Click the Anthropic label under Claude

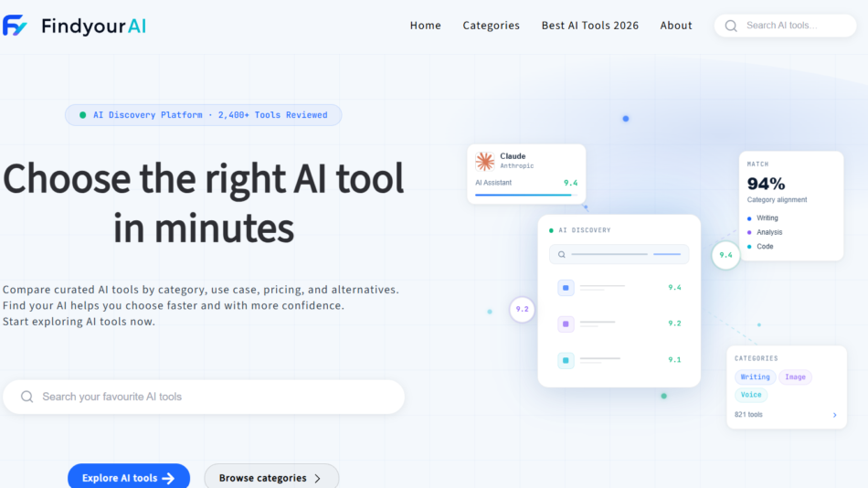516,166
